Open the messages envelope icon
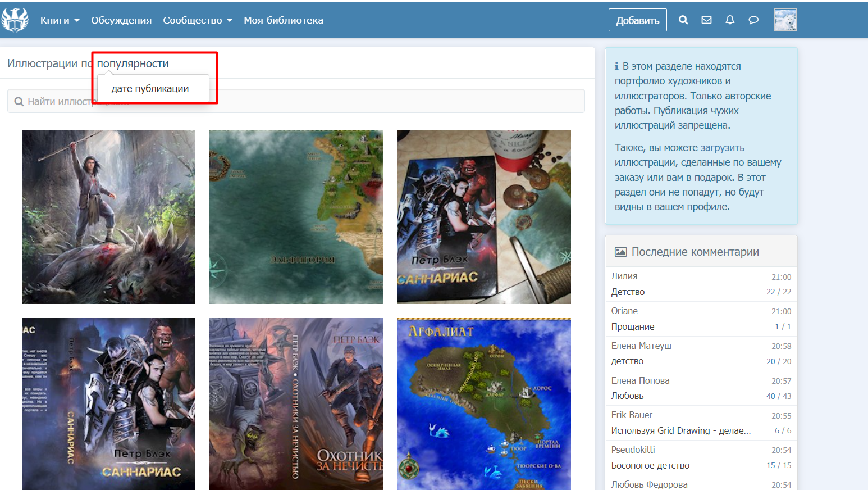Screen dimensions: 868x490 tap(706, 20)
